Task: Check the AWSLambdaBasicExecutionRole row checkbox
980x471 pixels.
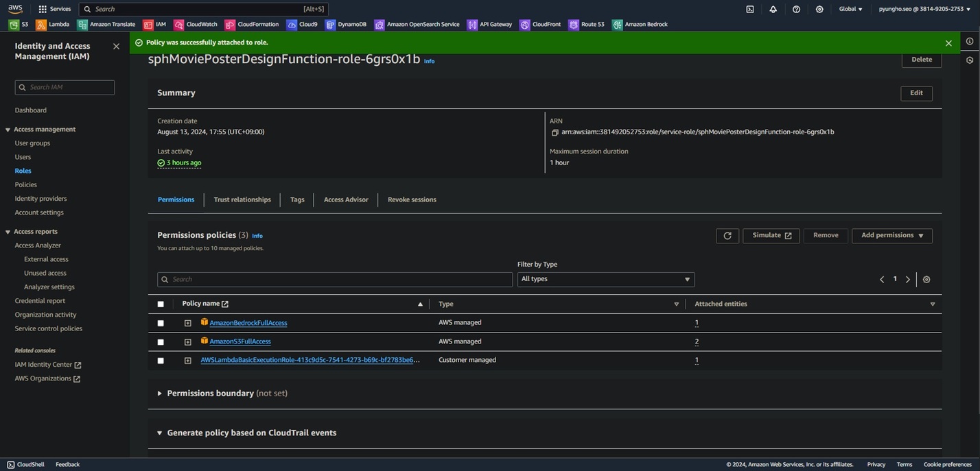Action: pyautogui.click(x=161, y=361)
